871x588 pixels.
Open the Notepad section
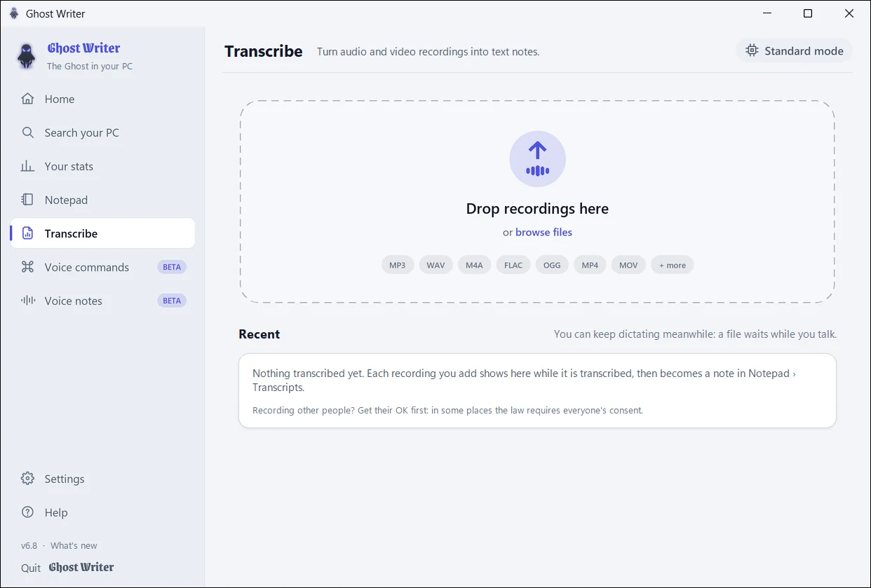[102, 200]
